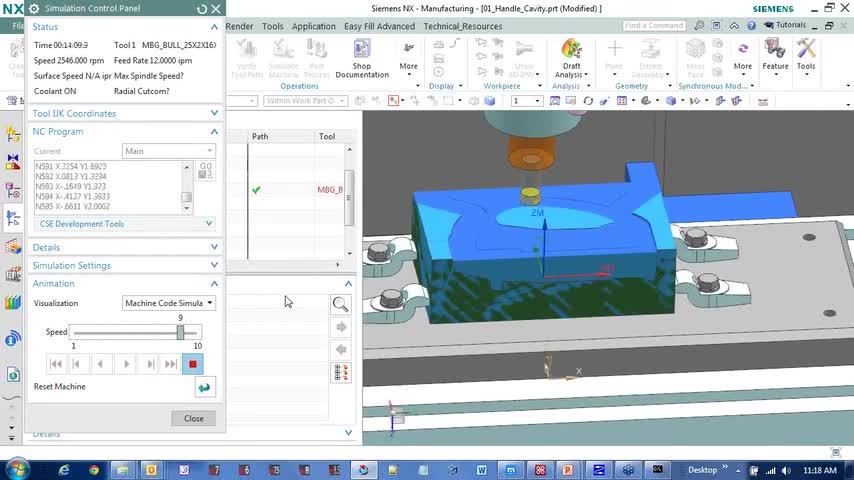The image size is (854, 480).
Task: Collapse the Status section
Action: pyautogui.click(x=214, y=27)
